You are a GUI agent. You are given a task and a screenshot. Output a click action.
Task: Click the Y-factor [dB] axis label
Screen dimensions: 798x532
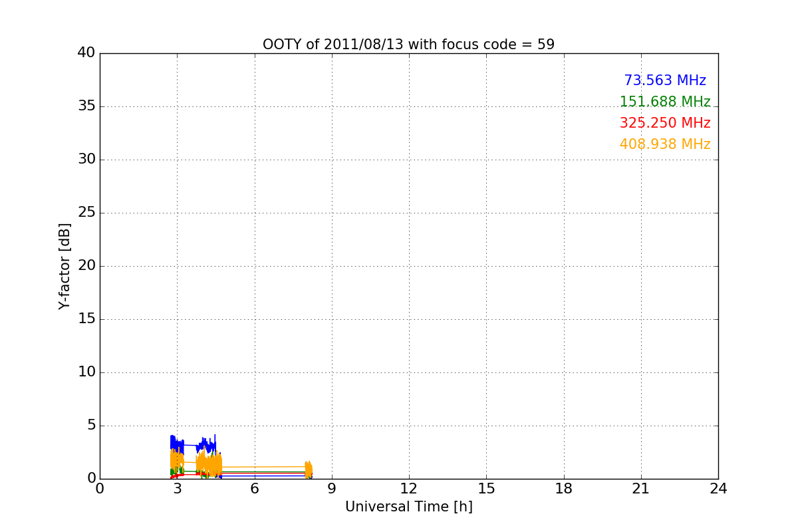point(65,266)
